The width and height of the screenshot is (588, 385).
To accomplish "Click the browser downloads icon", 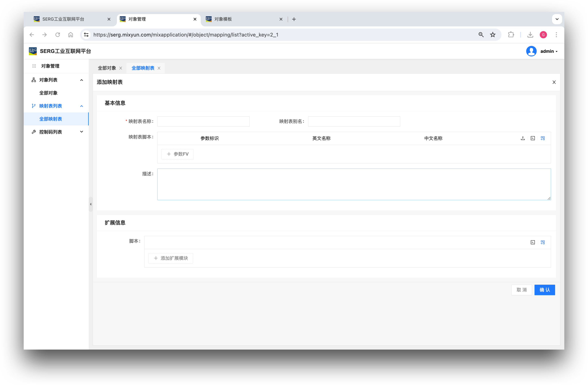I will 530,35.
